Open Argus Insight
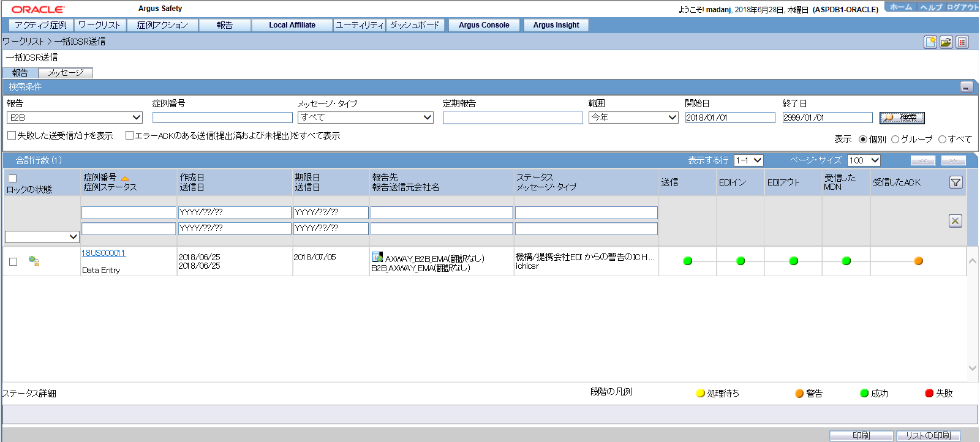Image resolution: width=980 pixels, height=442 pixels. (x=556, y=25)
